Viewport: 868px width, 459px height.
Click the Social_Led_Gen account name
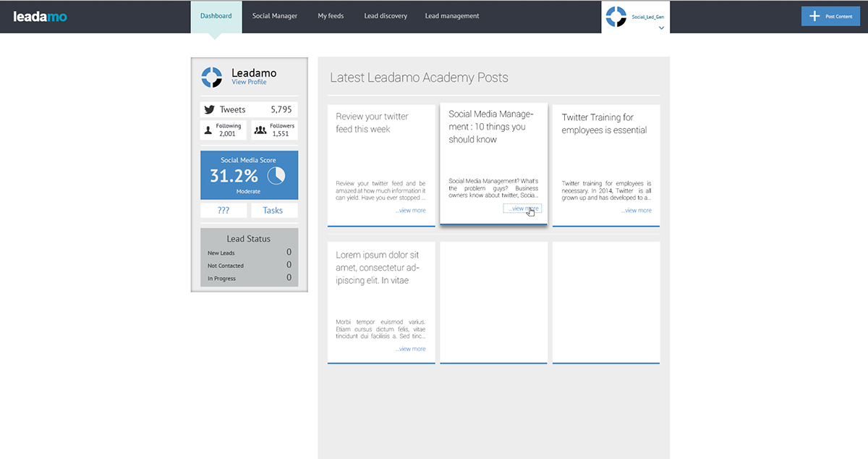point(648,16)
